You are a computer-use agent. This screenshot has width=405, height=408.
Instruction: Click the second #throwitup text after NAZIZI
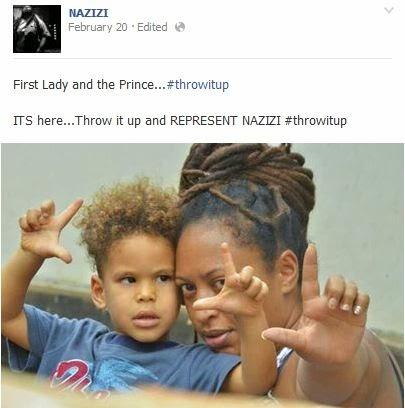click(x=316, y=120)
